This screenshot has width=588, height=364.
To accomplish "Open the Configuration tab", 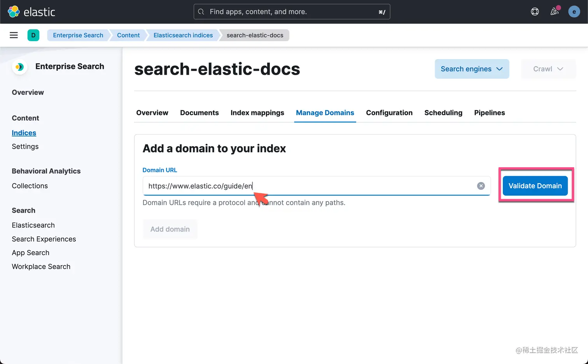I will tap(389, 113).
